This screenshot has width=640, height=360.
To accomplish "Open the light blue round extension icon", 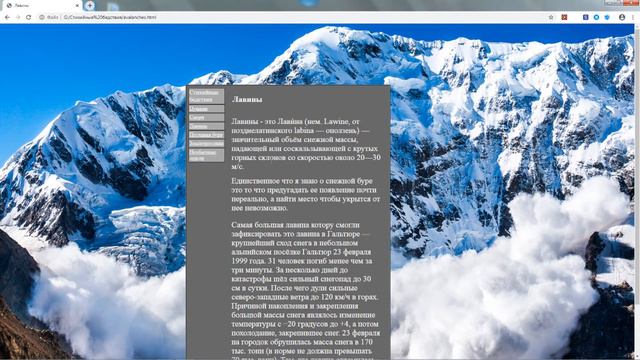I will pos(596,17).
